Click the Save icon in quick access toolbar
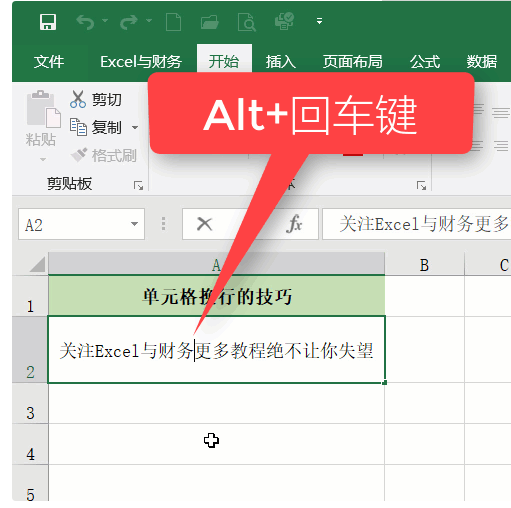The width and height of the screenshot is (511, 508). point(48,22)
